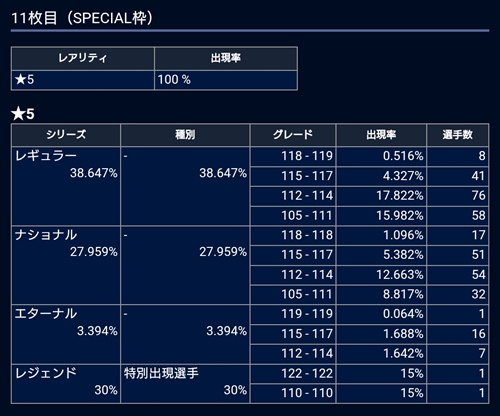Viewport: 500px width, 416px height.
Task: Select the ナショナル series cell
Action: pyautogui.click(x=66, y=265)
